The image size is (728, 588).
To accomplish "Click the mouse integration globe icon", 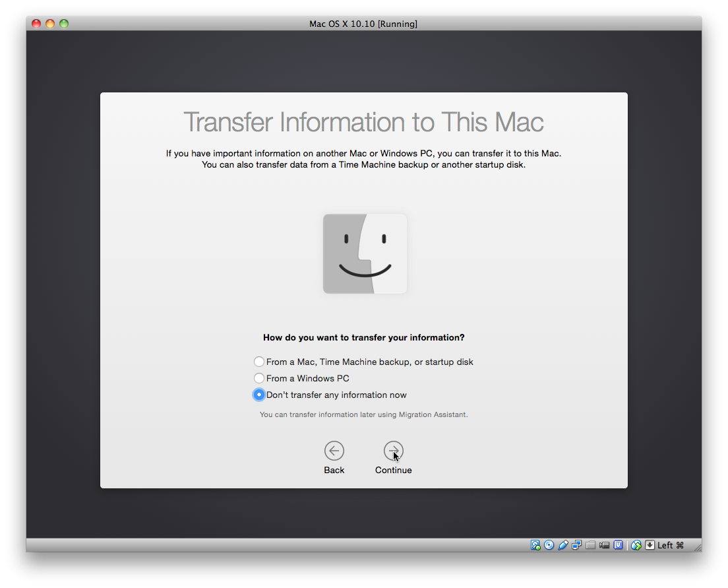I will (636, 545).
